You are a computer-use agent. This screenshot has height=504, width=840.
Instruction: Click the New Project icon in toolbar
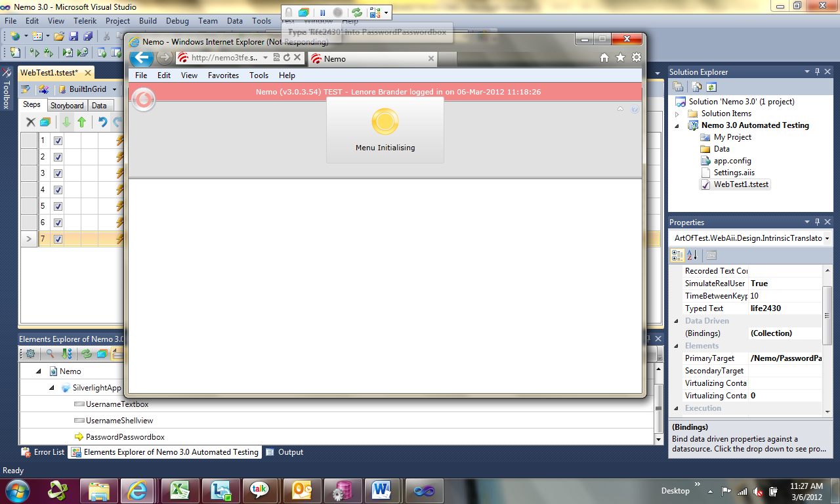(x=15, y=36)
